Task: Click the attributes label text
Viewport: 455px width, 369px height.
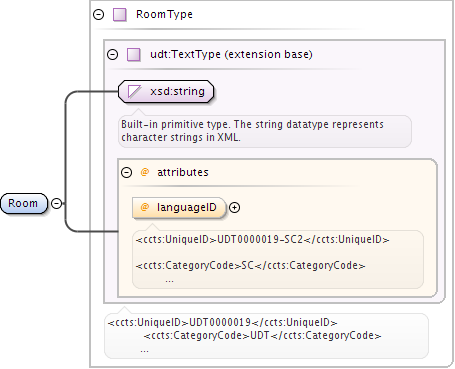Action: pyautogui.click(x=183, y=172)
